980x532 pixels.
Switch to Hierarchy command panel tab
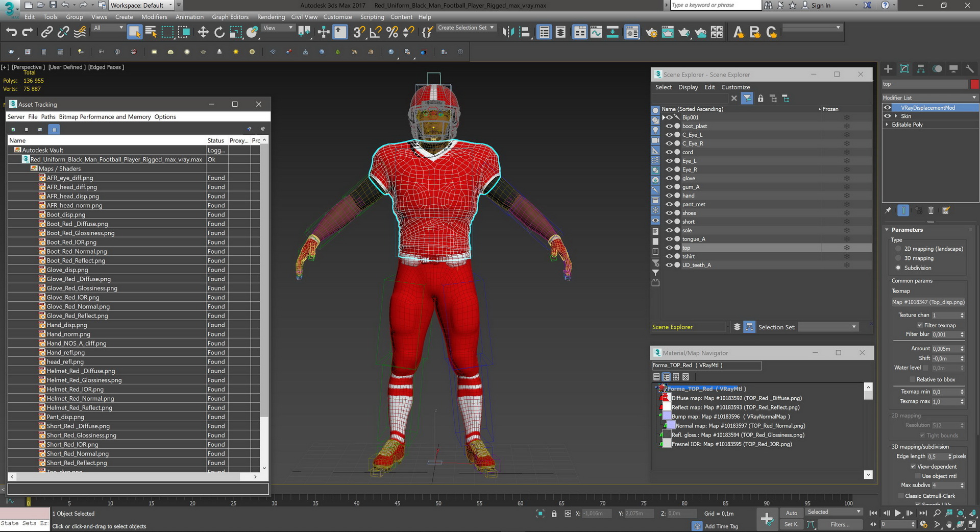(921, 69)
